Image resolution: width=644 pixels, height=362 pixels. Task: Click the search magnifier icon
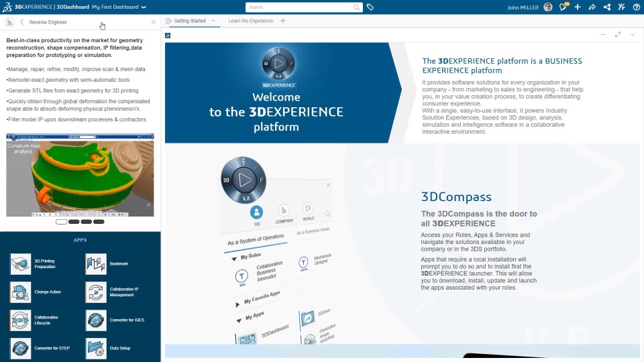coord(356,7)
